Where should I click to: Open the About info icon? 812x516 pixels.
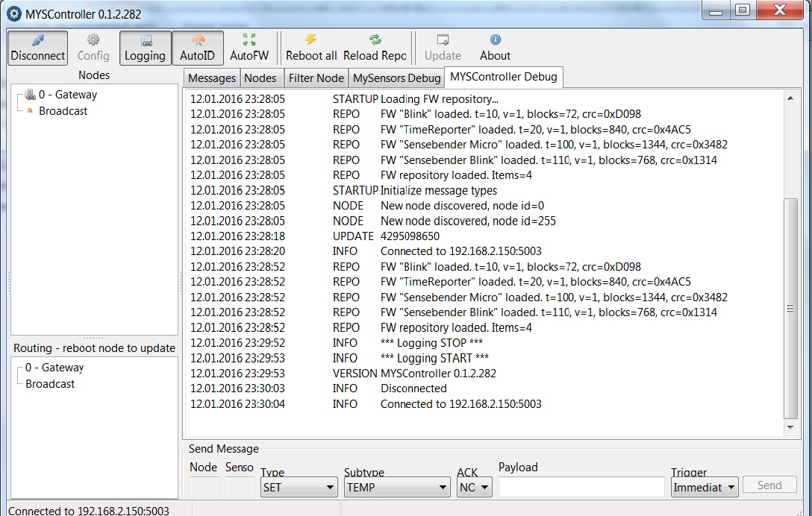(x=495, y=41)
